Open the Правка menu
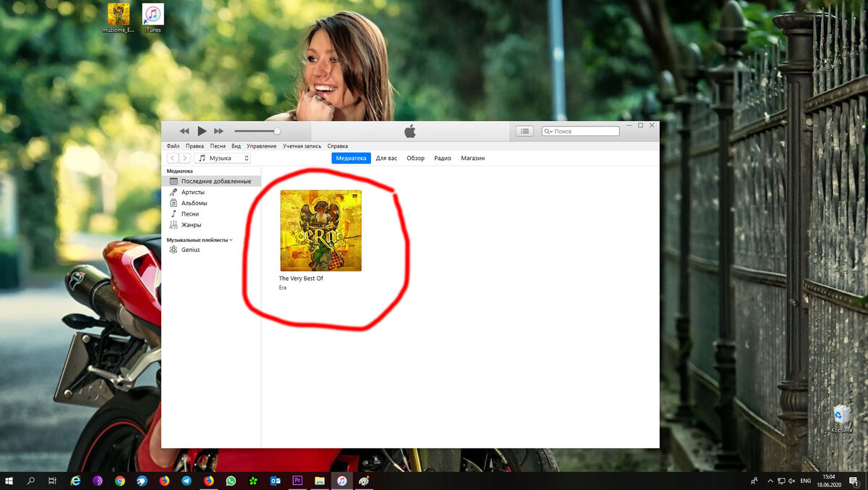The image size is (868, 490). pyautogui.click(x=195, y=146)
